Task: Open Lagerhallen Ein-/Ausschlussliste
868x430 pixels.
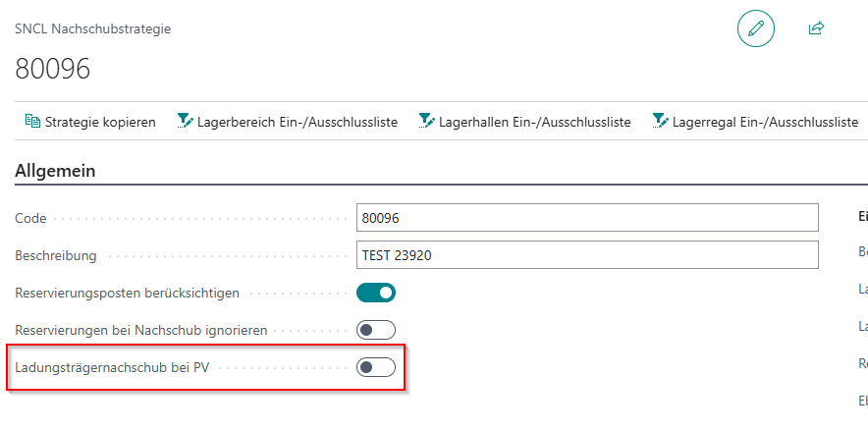Action: tap(534, 123)
